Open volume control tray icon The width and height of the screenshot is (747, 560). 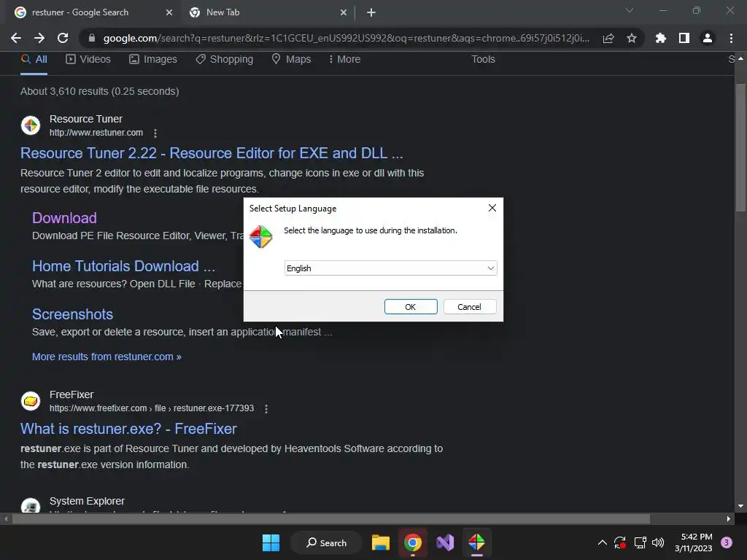658,542
